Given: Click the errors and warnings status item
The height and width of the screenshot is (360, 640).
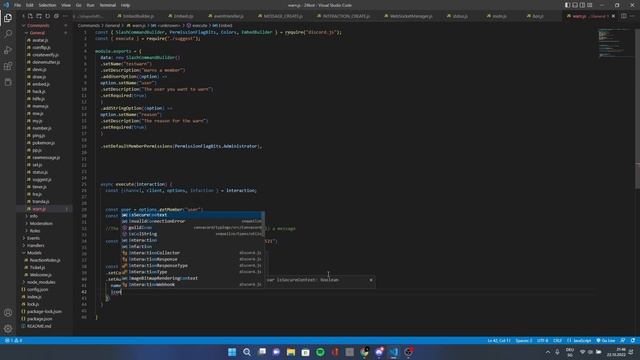Looking at the screenshot, I should [x=13, y=340].
